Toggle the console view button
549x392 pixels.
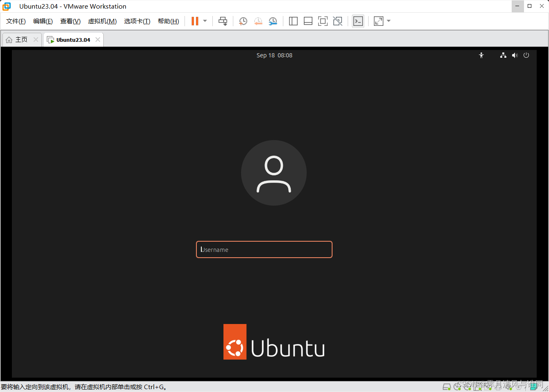pos(358,21)
